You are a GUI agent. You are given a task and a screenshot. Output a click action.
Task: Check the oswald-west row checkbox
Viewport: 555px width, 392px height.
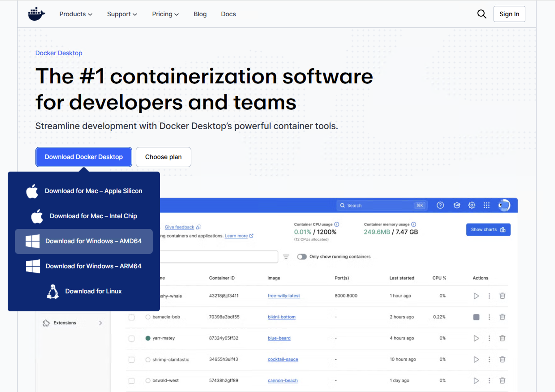(x=131, y=381)
